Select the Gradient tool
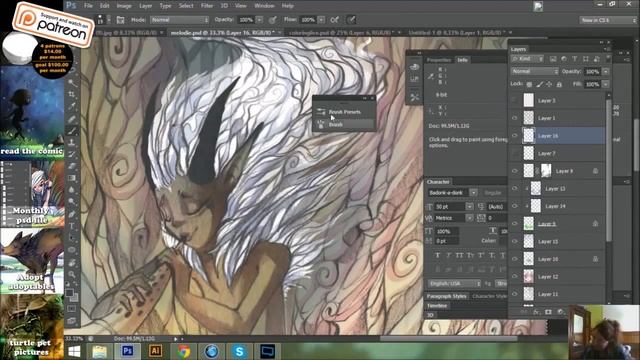 point(72,178)
